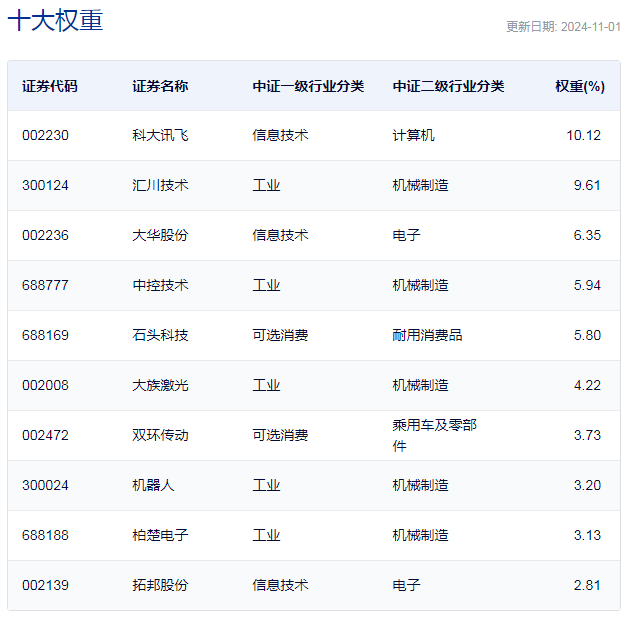
Task: Select security code 002008
Action: (46, 385)
